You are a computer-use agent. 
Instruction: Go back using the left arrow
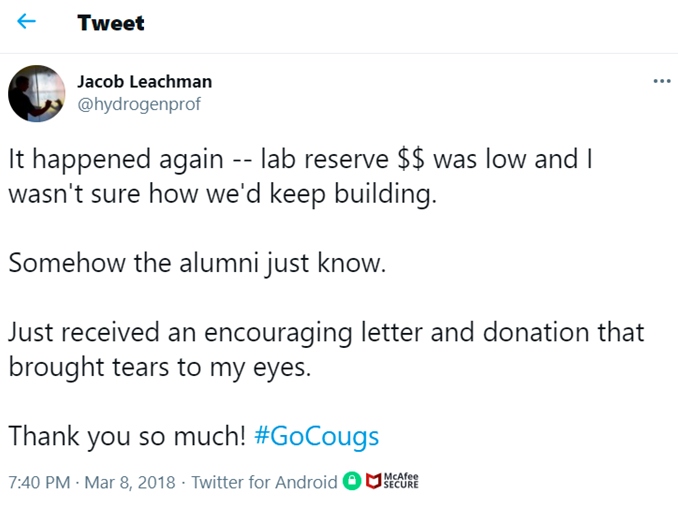click(x=27, y=22)
